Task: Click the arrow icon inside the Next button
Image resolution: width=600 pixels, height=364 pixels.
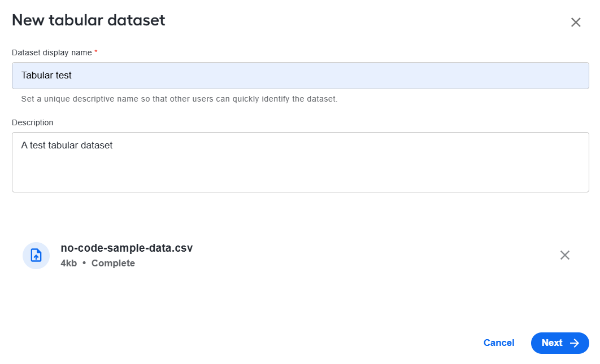Action: click(x=575, y=343)
